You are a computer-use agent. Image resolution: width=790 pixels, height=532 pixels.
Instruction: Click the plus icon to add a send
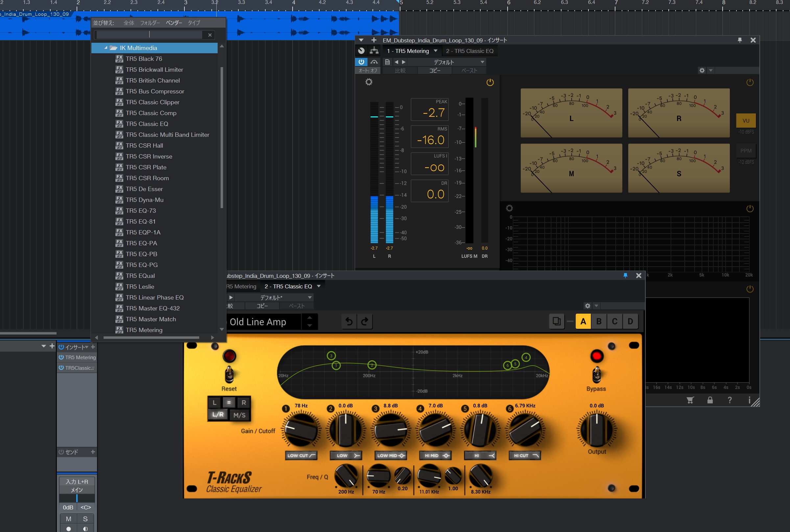pos(93,452)
